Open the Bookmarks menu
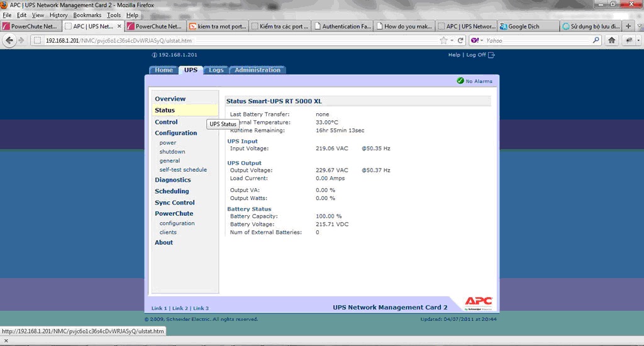 click(87, 15)
